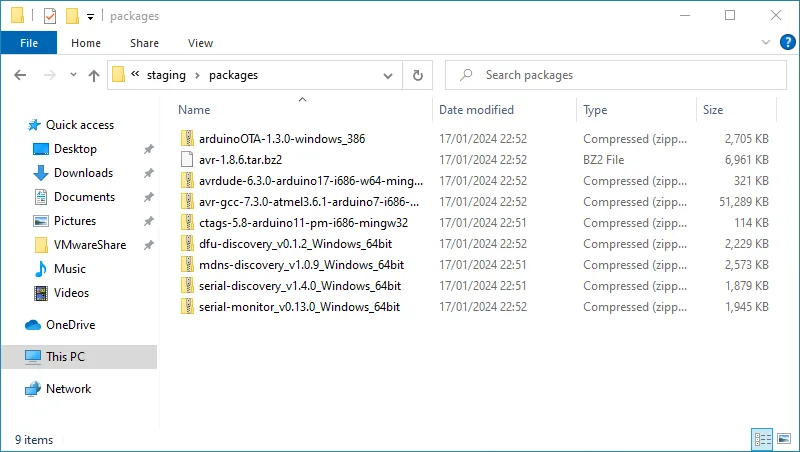Click the pin icon beside Documents

tap(148, 197)
